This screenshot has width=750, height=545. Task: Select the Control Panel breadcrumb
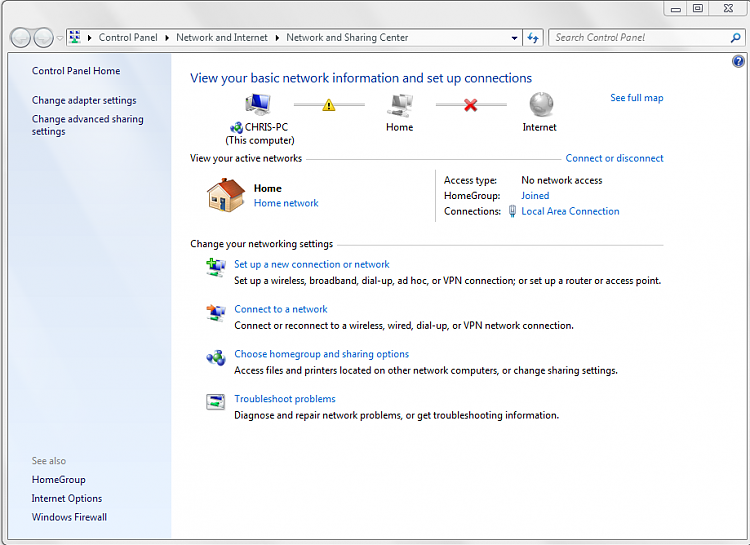point(128,37)
